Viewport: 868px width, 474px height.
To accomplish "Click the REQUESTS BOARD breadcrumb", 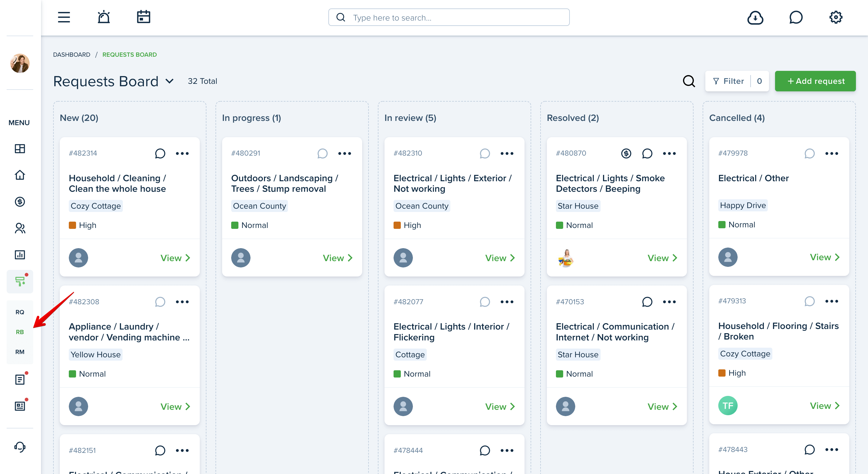I will click(x=129, y=55).
